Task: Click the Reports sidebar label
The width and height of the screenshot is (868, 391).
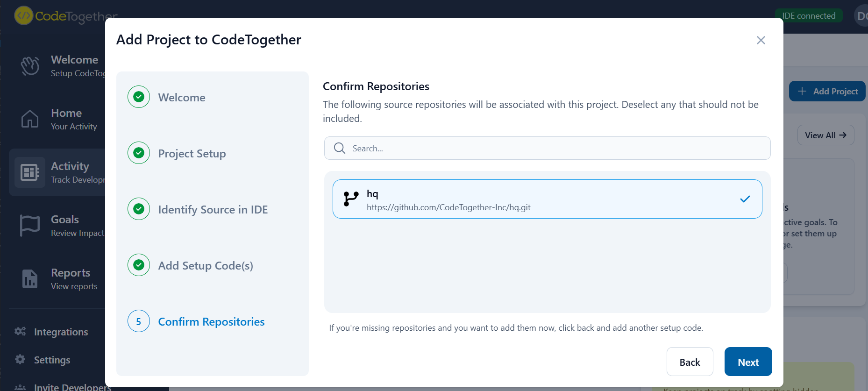Action: pos(71,273)
